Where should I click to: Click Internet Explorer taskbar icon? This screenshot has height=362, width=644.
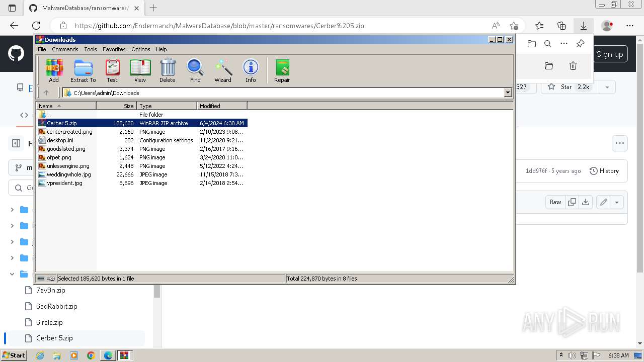40,355
